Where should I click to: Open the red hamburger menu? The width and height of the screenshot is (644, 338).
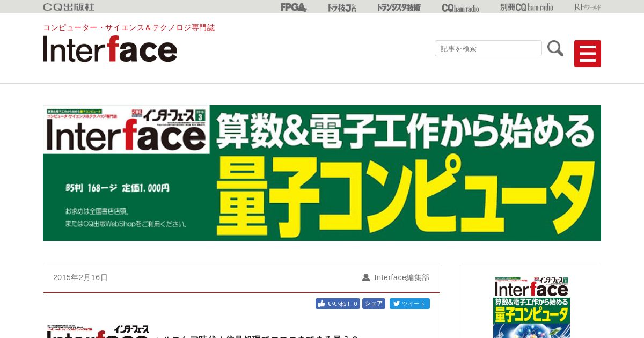[588, 54]
